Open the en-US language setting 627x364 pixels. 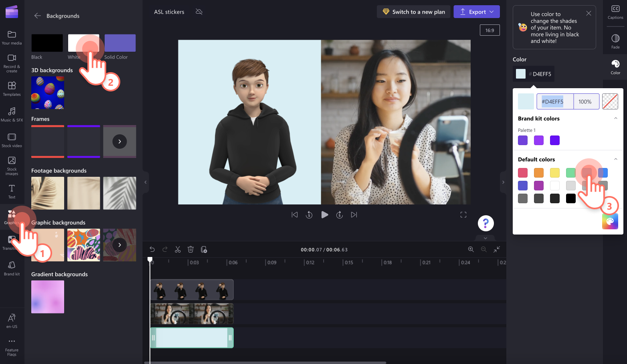[x=12, y=321]
